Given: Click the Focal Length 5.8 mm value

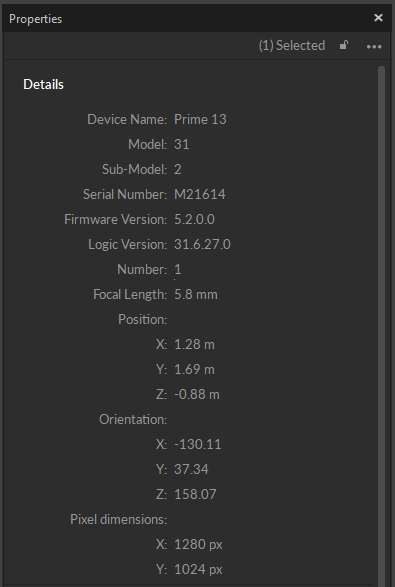Looking at the screenshot, I should pos(195,295).
